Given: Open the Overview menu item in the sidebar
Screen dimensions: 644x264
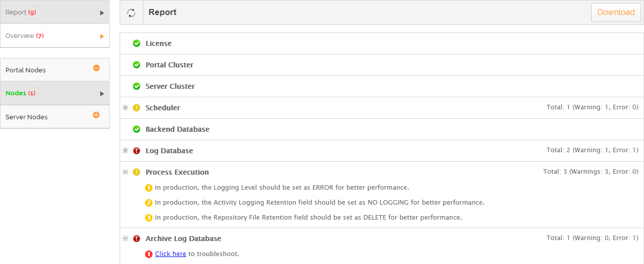Looking at the screenshot, I should pyautogui.click(x=55, y=36).
